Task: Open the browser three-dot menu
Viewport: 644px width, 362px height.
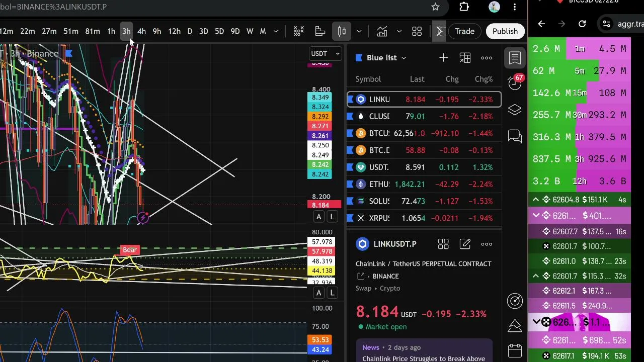Action: tap(515, 7)
